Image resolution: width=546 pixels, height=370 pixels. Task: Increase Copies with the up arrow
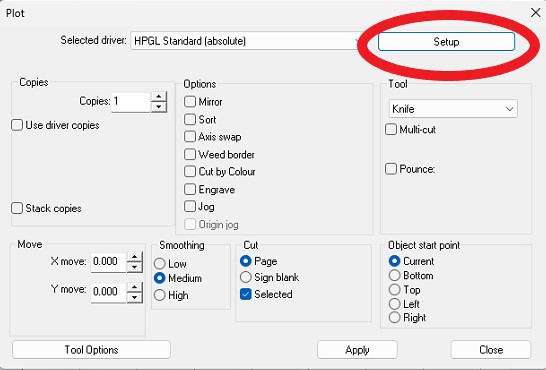point(159,96)
